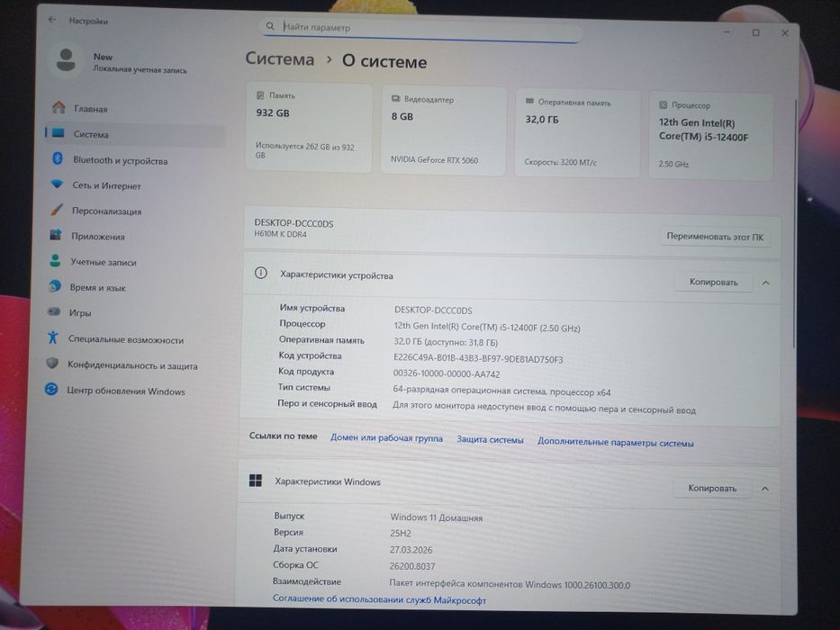840x630 pixels.
Task: Click the Windows logo near Характеристики Windows
Action: pyautogui.click(x=256, y=481)
